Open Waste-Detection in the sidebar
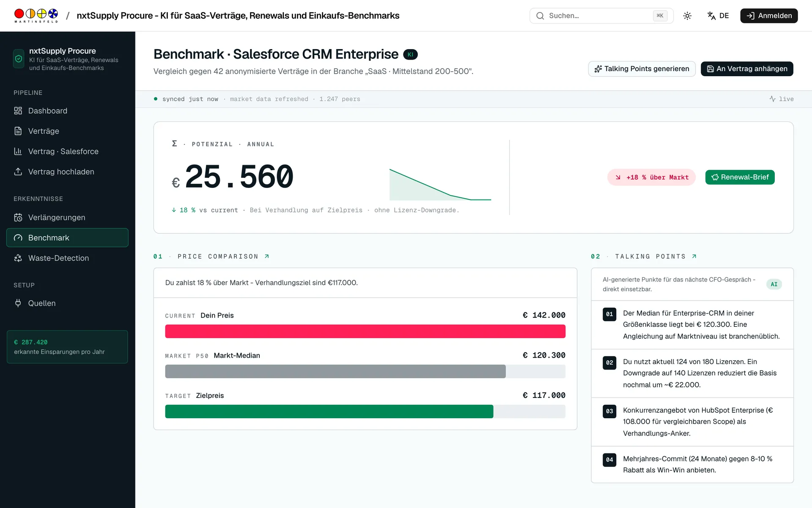Screen dimensions: 812x508 click(67, 258)
